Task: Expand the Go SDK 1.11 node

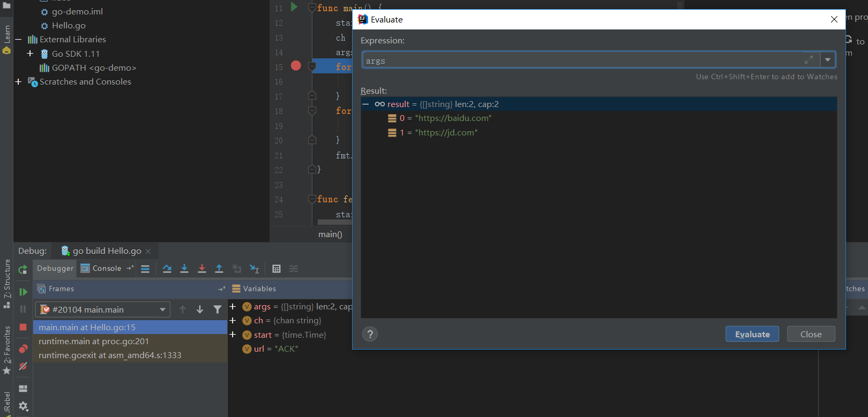Action: coord(30,54)
